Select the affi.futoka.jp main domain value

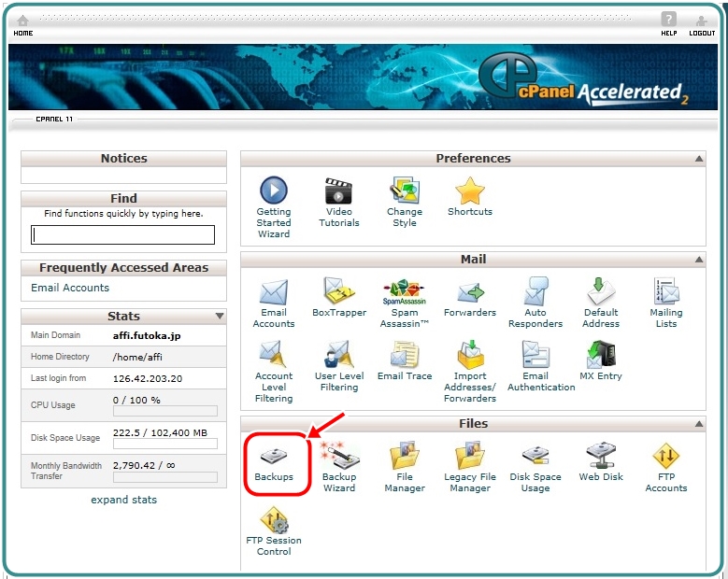point(147,335)
